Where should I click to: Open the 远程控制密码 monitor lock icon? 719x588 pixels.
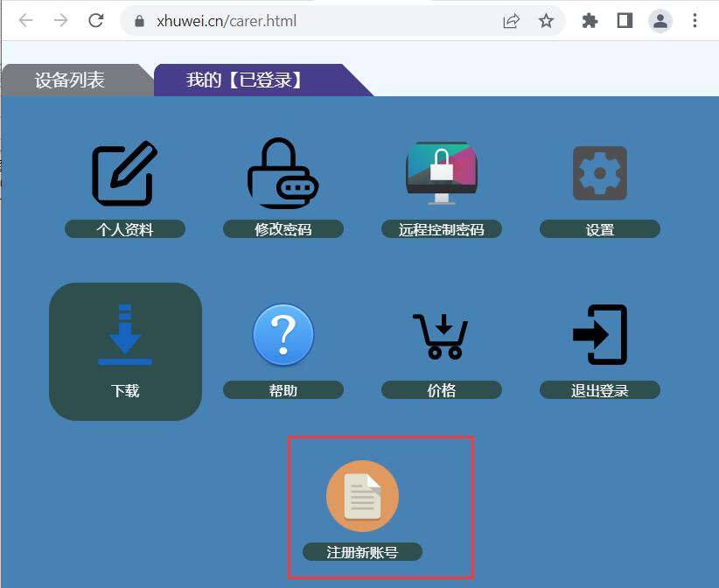pyautogui.click(x=442, y=173)
